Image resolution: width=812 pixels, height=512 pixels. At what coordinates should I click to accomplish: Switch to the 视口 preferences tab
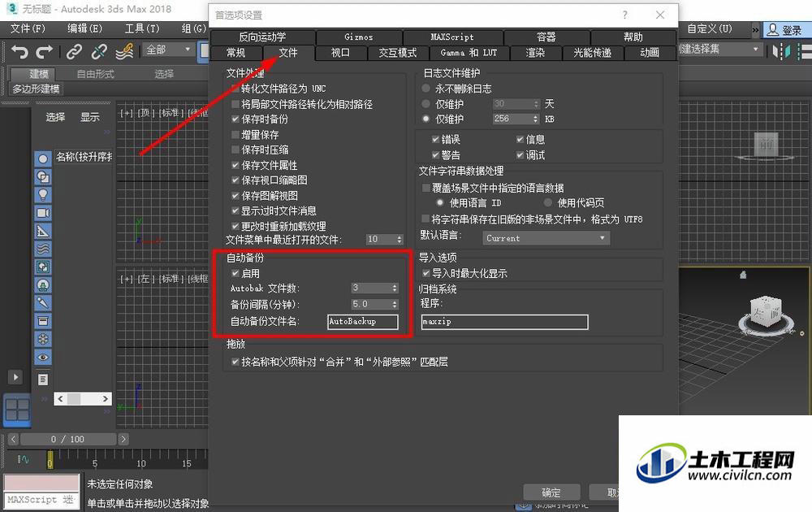click(341, 53)
